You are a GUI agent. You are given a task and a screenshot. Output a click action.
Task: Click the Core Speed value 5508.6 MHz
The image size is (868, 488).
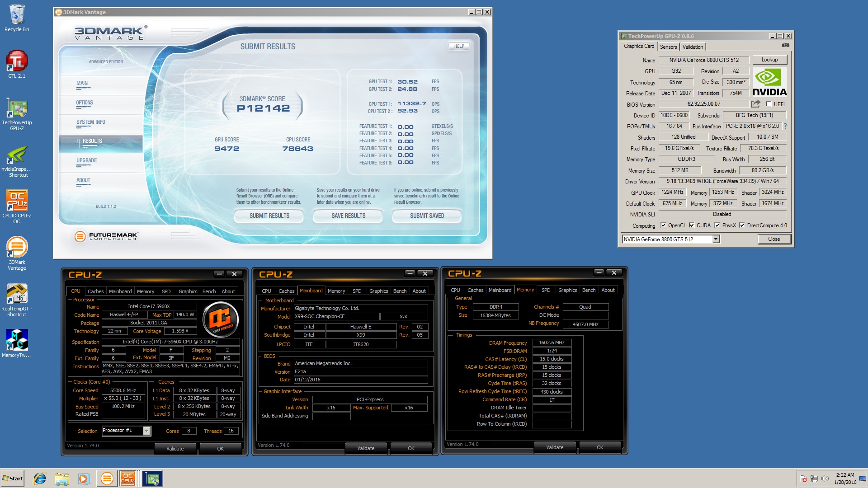pos(123,390)
